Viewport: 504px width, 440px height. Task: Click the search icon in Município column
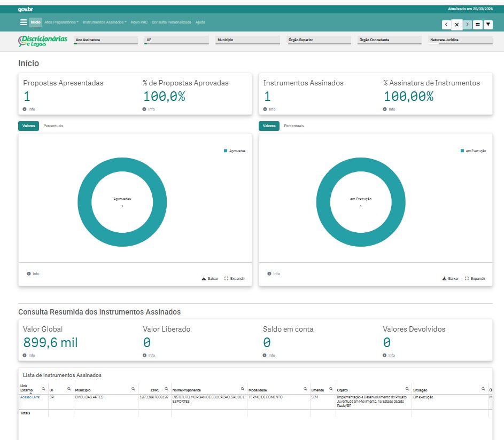click(x=134, y=389)
